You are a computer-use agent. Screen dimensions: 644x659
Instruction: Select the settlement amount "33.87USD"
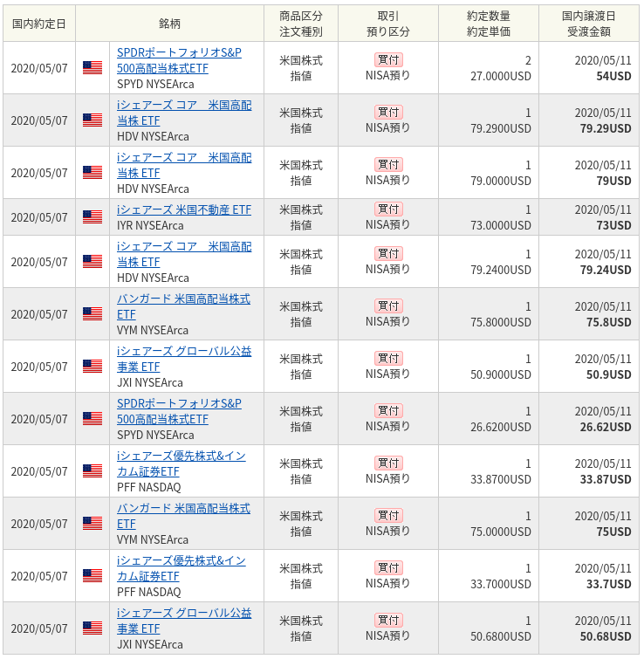606,479
